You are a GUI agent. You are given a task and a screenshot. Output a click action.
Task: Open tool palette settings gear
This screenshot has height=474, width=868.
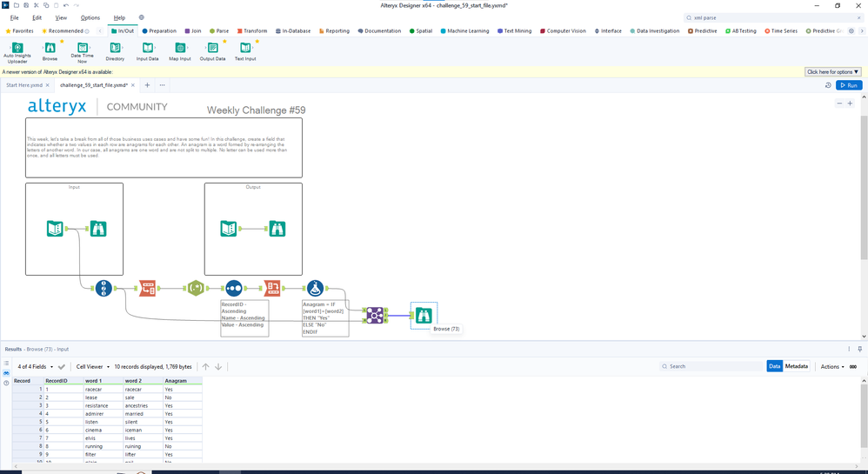(851, 31)
